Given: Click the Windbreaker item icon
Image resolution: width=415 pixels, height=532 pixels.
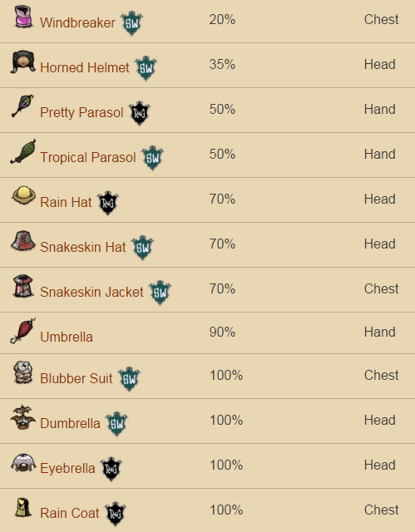Looking at the screenshot, I should (23, 17).
